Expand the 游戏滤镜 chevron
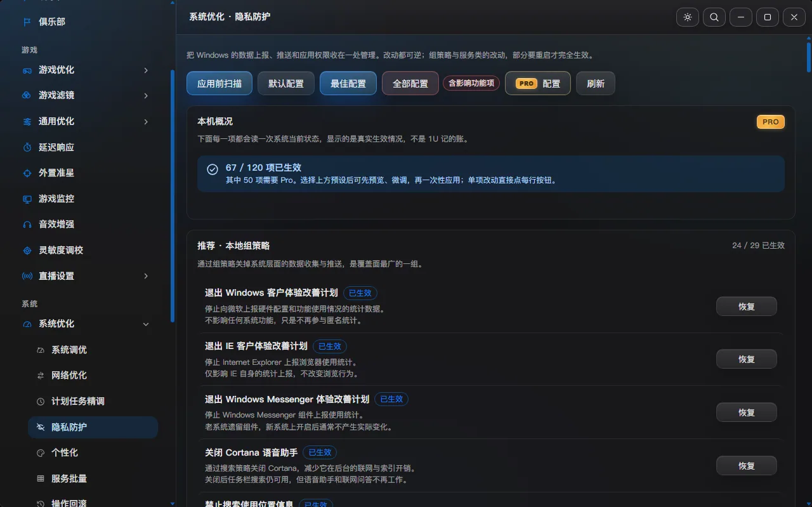This screenshot has width=812, height=507. click(x=146, y=95)
